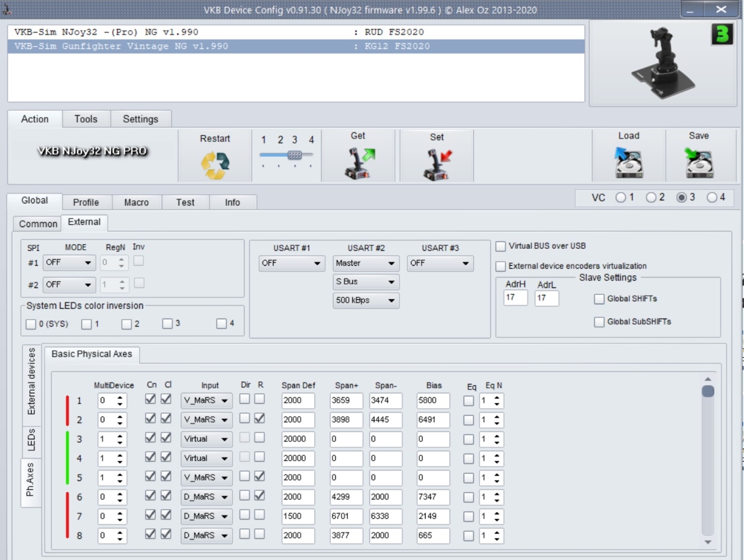The height and width of the screenshot is (560, 744).
Task: Click the Load disk icon
Action: pyautogui.click(x=628, y=163)
